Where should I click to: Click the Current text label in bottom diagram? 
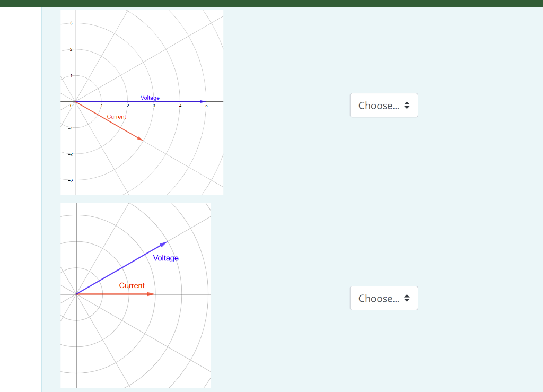132,285
